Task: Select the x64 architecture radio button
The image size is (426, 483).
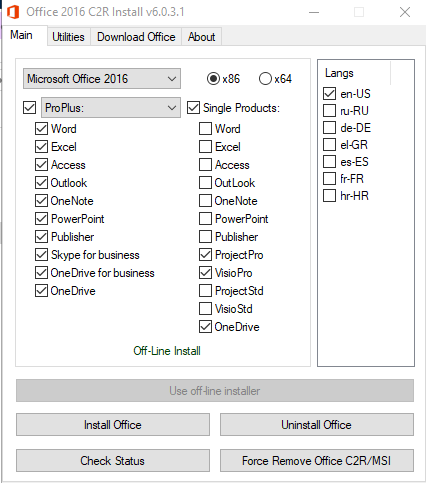Action: pyautogui.click(x=265, y=79)
